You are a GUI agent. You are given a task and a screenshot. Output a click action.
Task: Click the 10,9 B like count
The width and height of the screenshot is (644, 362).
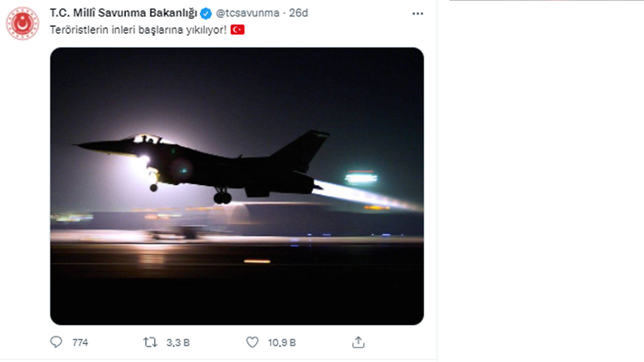pyautogui.click(x=282, y=343)
